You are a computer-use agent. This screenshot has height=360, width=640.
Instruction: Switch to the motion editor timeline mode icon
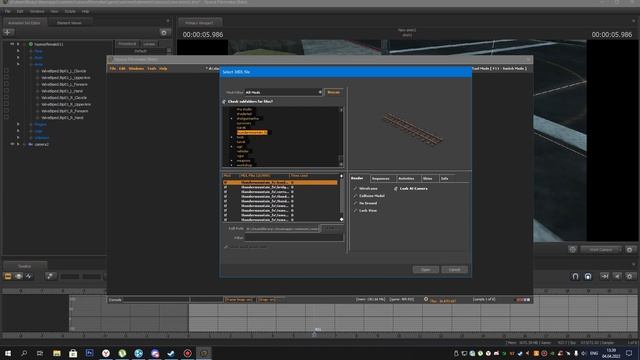(18, 276)
